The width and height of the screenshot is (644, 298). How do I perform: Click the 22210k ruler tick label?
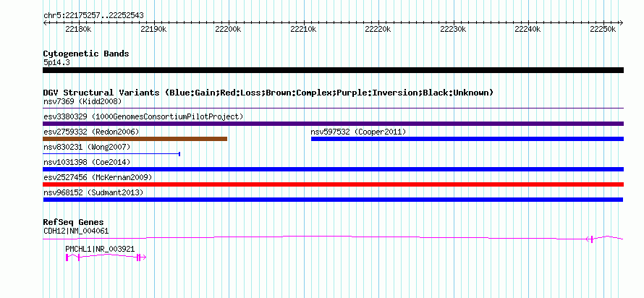(303, 29)
